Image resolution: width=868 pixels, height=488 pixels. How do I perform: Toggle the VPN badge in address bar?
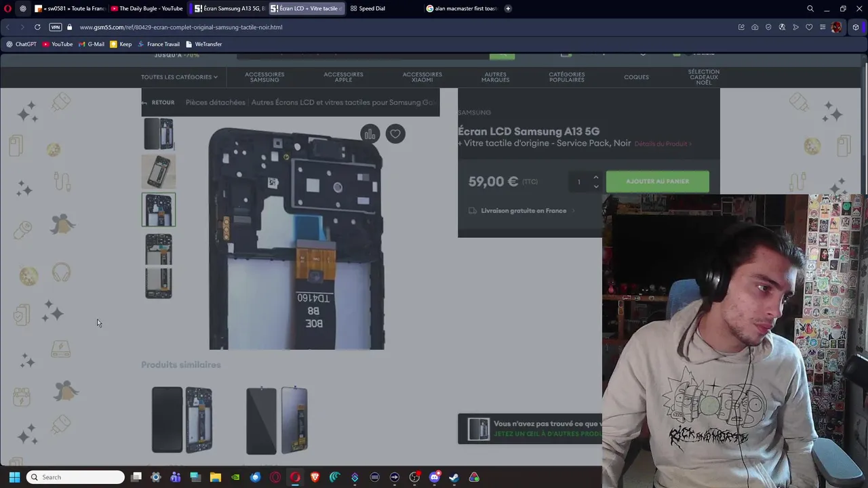click(x=56, y=27)
